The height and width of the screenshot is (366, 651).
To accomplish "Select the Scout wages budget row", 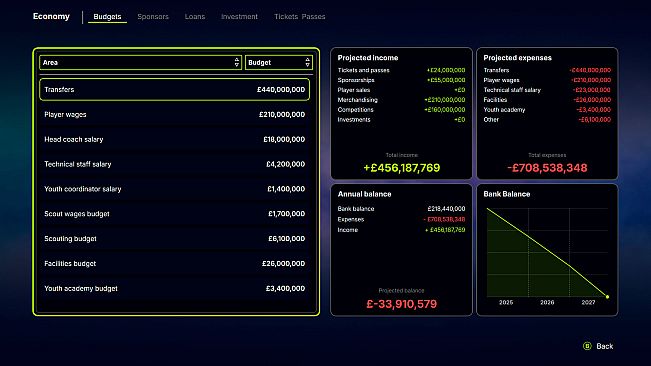I will 174,214.
